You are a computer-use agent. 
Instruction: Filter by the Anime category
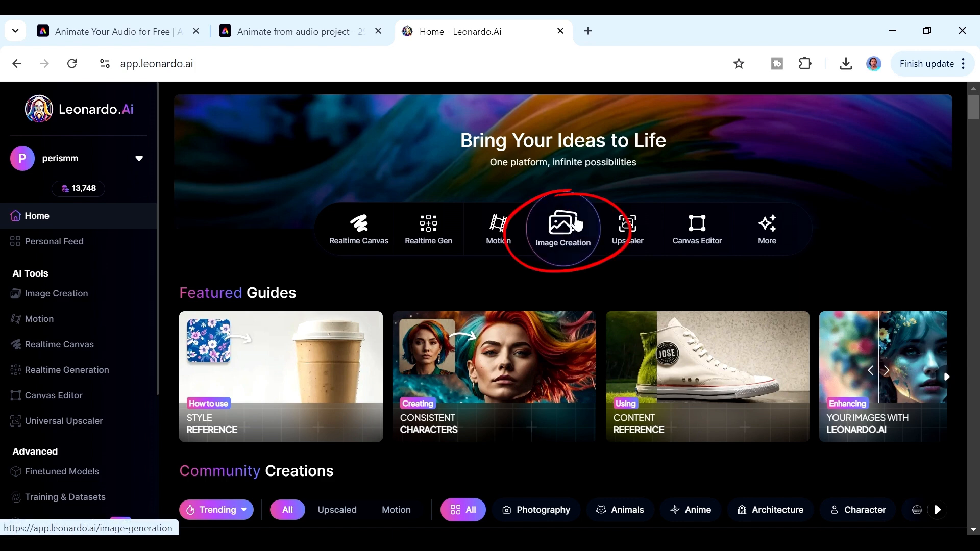click(x=691, y=510)
